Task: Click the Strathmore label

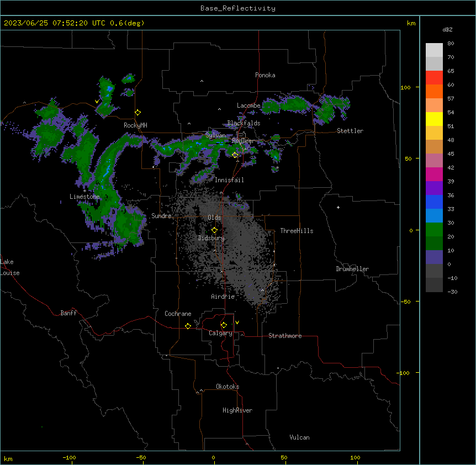Action: (285, 336)
